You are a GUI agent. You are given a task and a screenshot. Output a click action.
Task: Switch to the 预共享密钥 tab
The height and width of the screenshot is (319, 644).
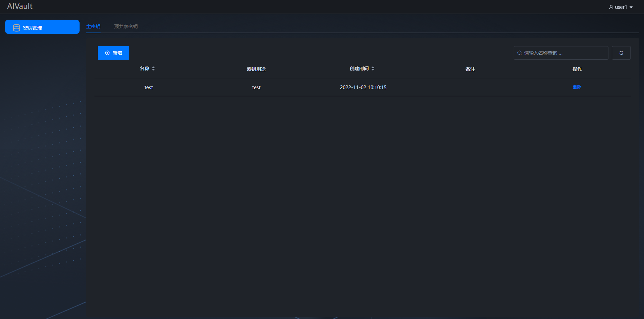click(x=126, y=26)
